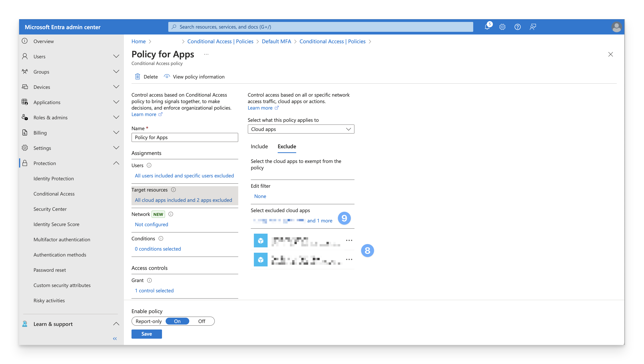Viewport: 644px width, 364px height.
Task: Open the feedback icon in header
Action: (533, 27)
